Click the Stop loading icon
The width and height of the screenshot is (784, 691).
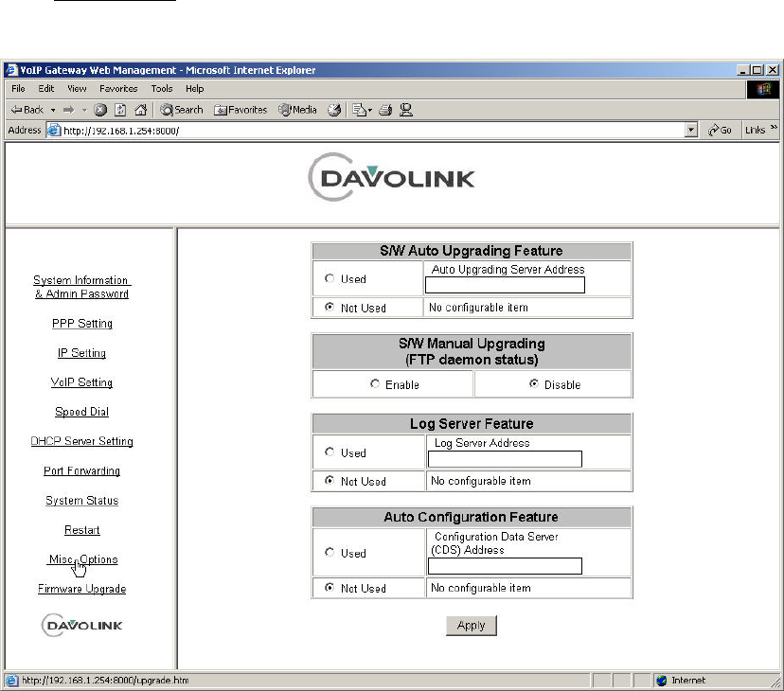(x=100, y=110)
